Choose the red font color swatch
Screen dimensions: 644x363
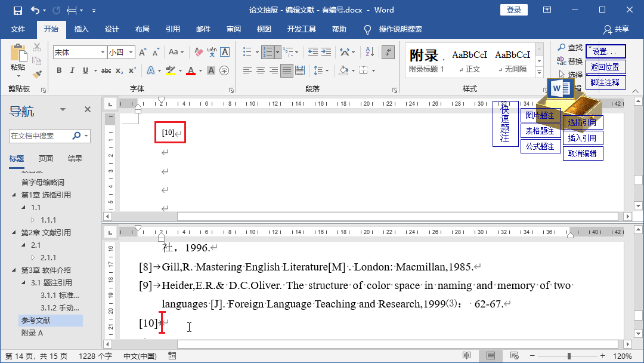coord(191,70)
